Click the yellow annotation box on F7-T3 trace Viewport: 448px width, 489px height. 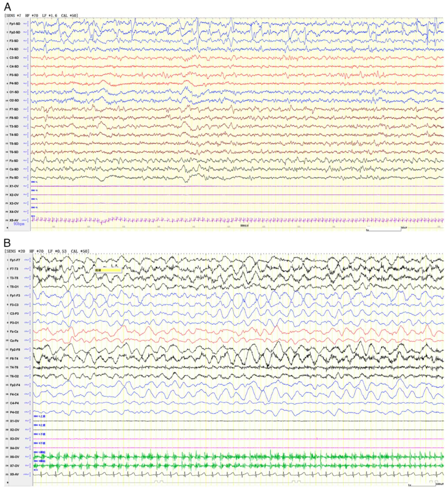pos(108,270)
